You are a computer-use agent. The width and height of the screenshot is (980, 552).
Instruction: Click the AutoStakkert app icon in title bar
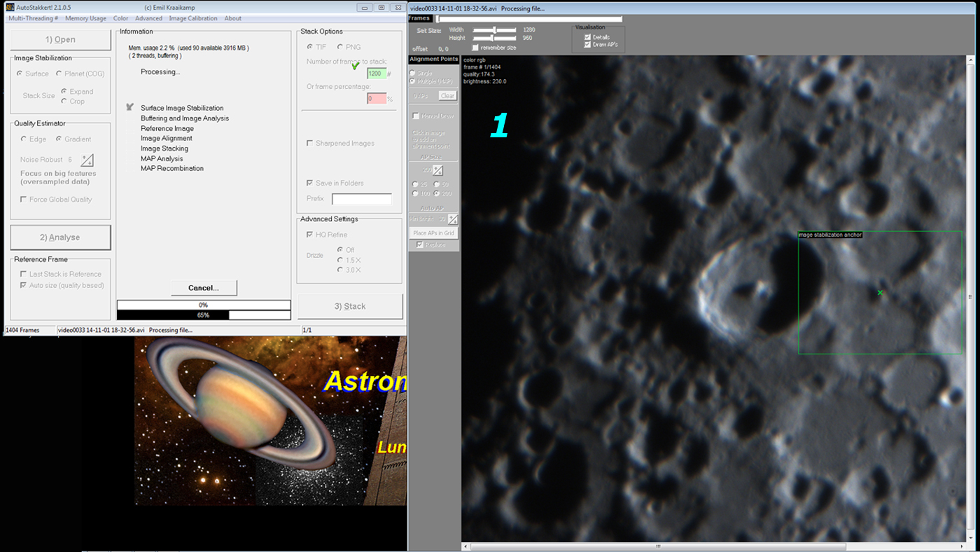[x=9, y=7]
